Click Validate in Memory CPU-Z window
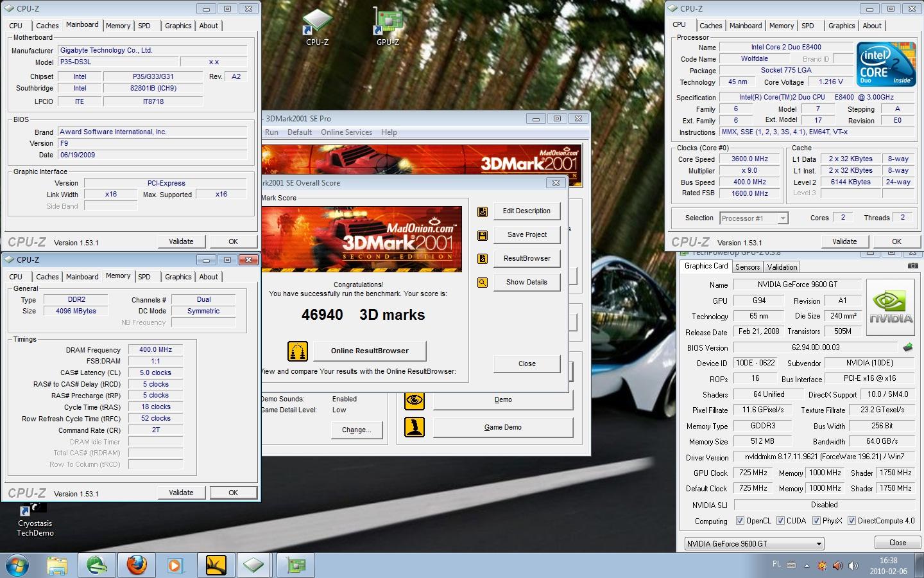Image resolution: width=924 pixels, height=578 pixels. pos(181,493)
